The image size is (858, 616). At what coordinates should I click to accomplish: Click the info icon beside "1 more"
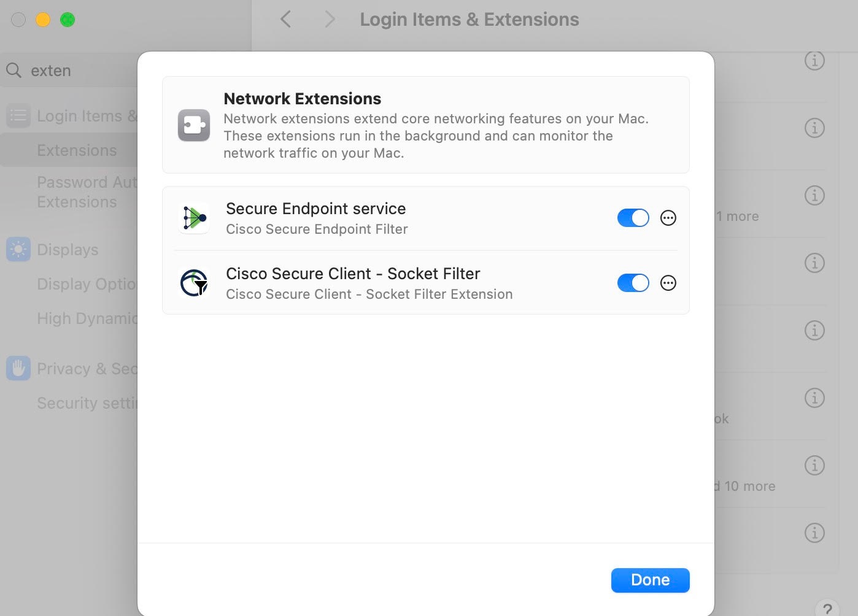tap(814, 196)
